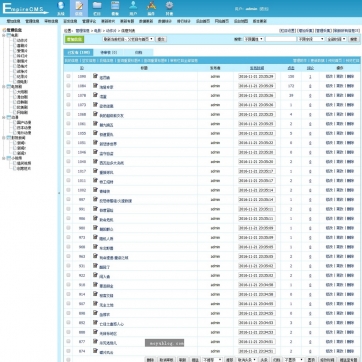Open the Users section with the person icon

click(133, 9)
